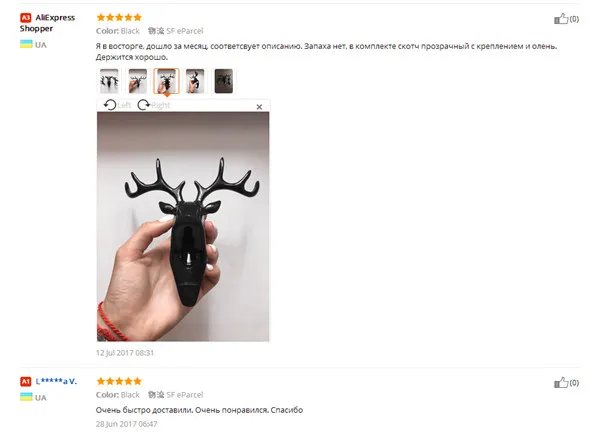Screen dimensions: 600x432
Task: Like the AliExpress Shopper review with thumbs-up
Action: click(561, 18)
